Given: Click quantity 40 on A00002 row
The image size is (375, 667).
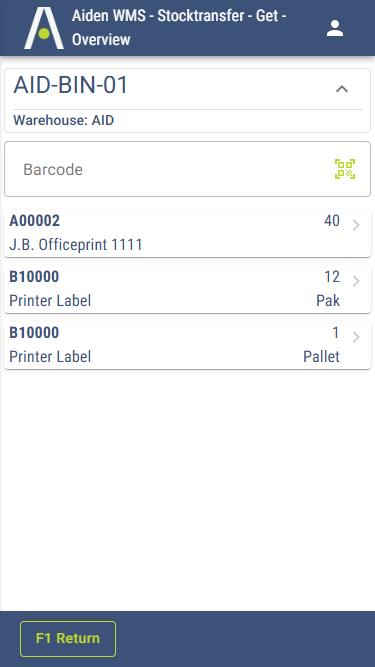Looking at the screenshot, I should coord(332,221).
